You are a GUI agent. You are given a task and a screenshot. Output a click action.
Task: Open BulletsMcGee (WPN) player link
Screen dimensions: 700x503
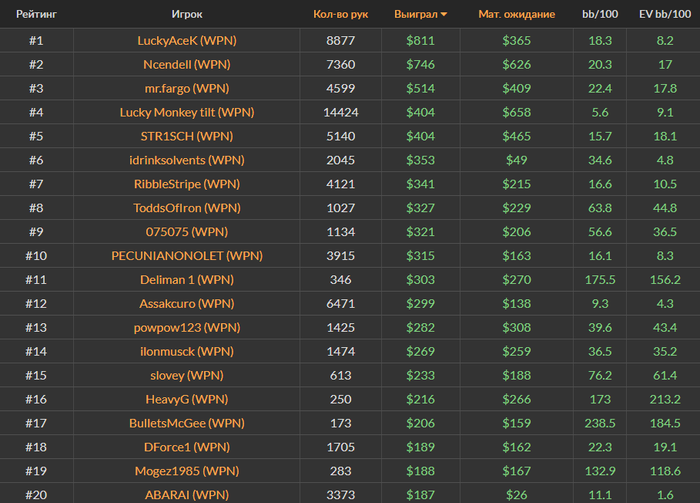point(187,423)
